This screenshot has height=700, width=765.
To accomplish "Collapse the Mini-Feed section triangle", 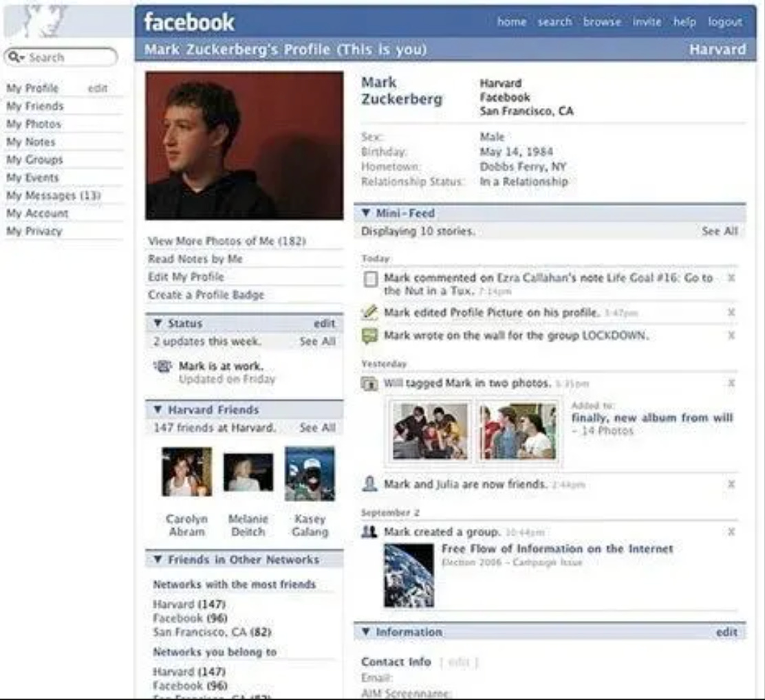I will coord(366,212).
